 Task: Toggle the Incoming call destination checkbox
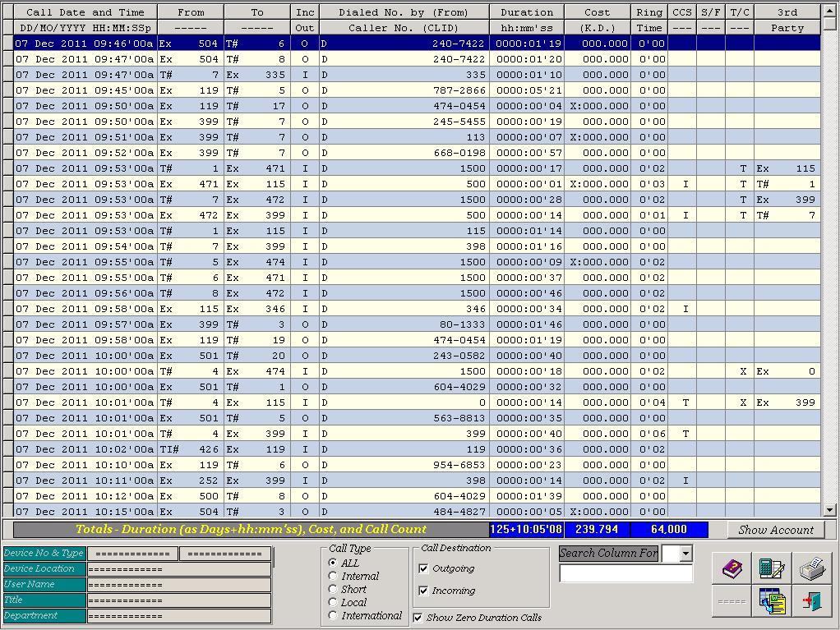423,591
